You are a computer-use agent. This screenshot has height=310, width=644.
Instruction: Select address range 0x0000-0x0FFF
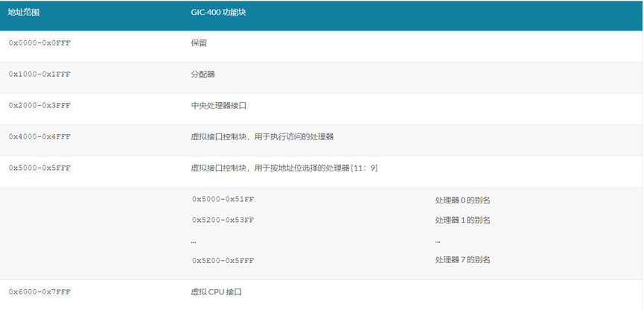pos(40,42)
